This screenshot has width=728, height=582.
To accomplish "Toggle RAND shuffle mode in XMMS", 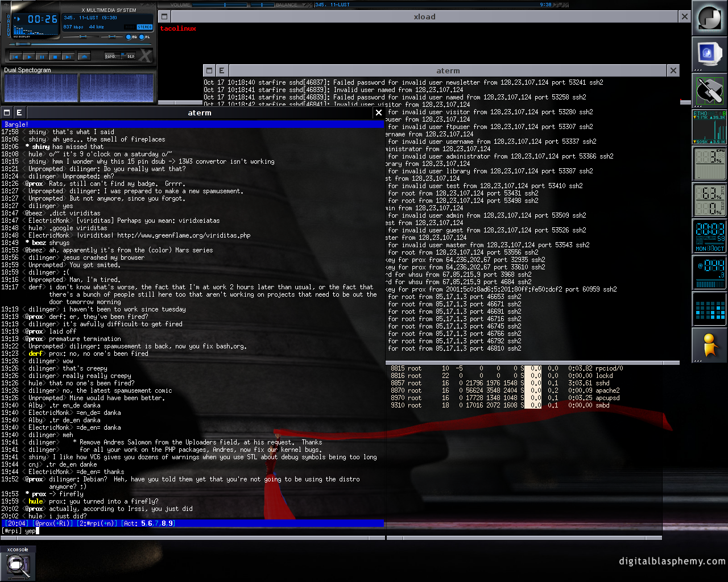I will click(111, 56).
